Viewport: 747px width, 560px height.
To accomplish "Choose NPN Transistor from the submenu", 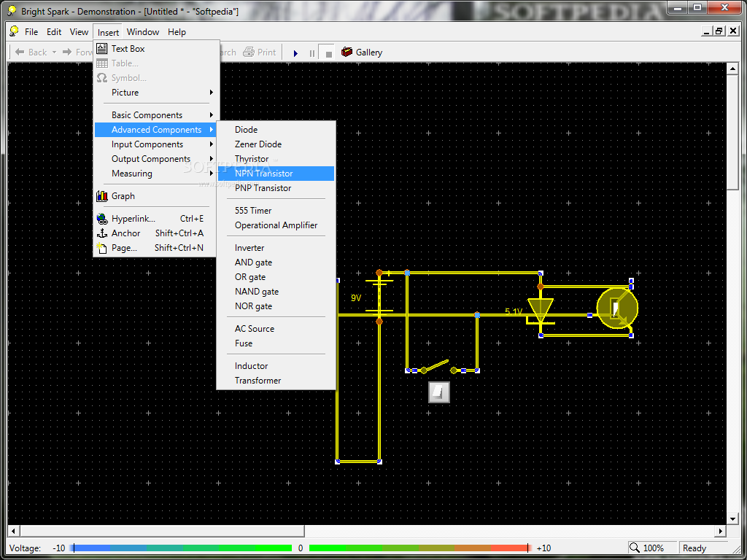I will click(x=276, y=174).
